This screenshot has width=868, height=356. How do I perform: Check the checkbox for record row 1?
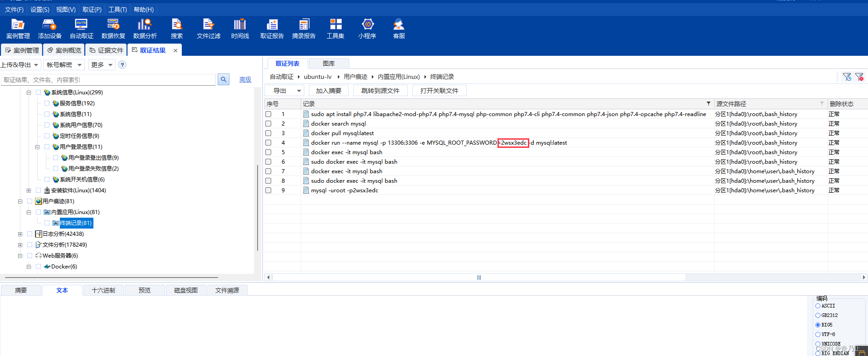pyautogui.click(x=268, y=114)
